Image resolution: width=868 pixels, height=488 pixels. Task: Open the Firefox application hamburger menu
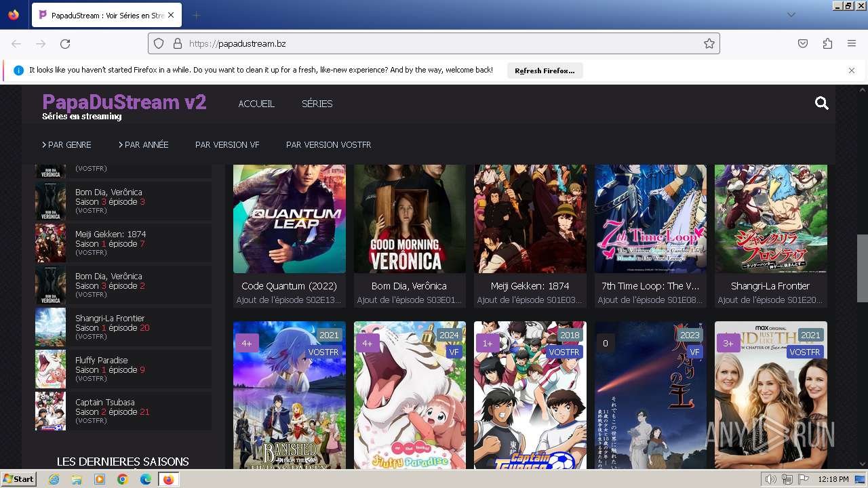click(x=852, y=43)
